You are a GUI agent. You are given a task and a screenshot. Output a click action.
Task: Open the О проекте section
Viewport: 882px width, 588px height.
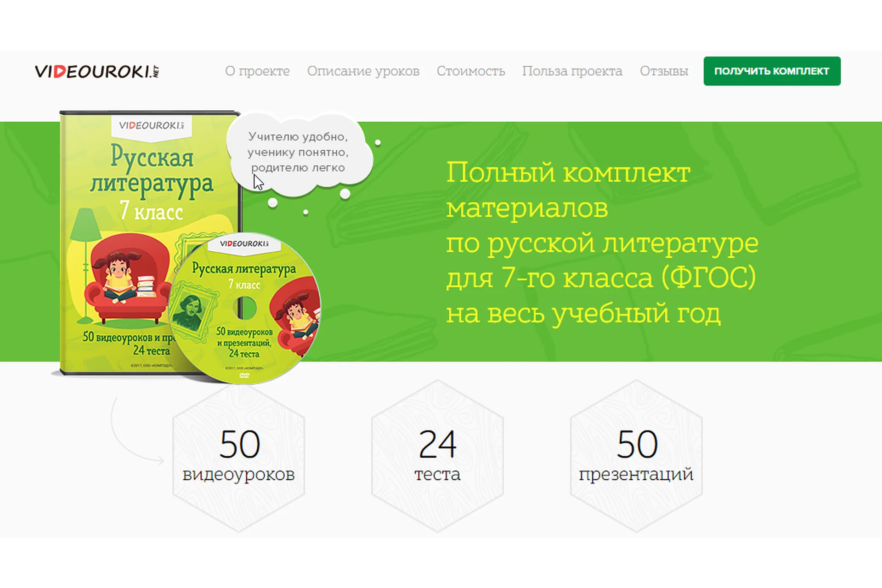pos(257,71)
